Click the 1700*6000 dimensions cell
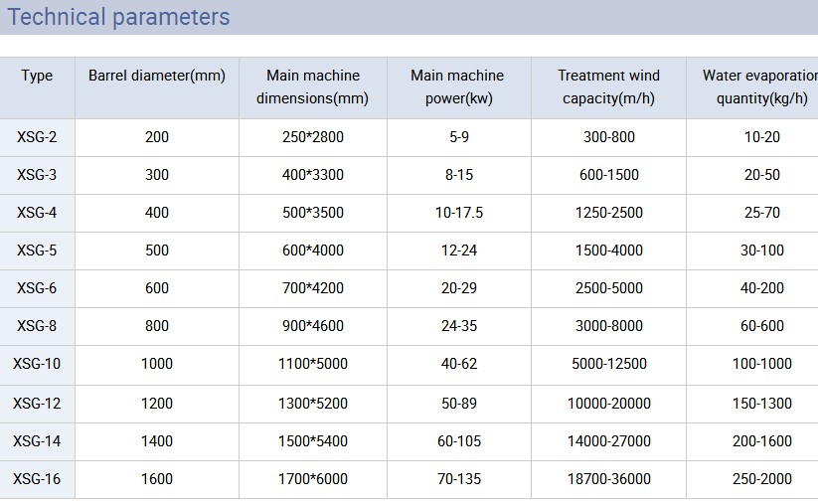 (315, 479)
